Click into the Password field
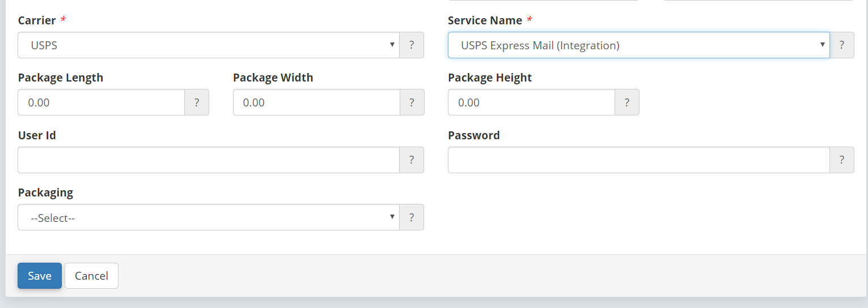The width and height of the screenshot is (868, 308). pyautogui.click(x=639, y=160)
